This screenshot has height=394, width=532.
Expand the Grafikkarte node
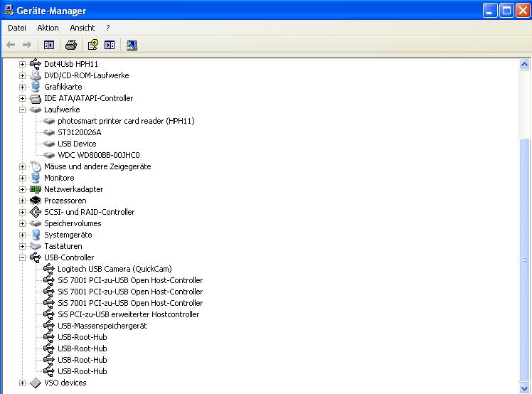22,87
